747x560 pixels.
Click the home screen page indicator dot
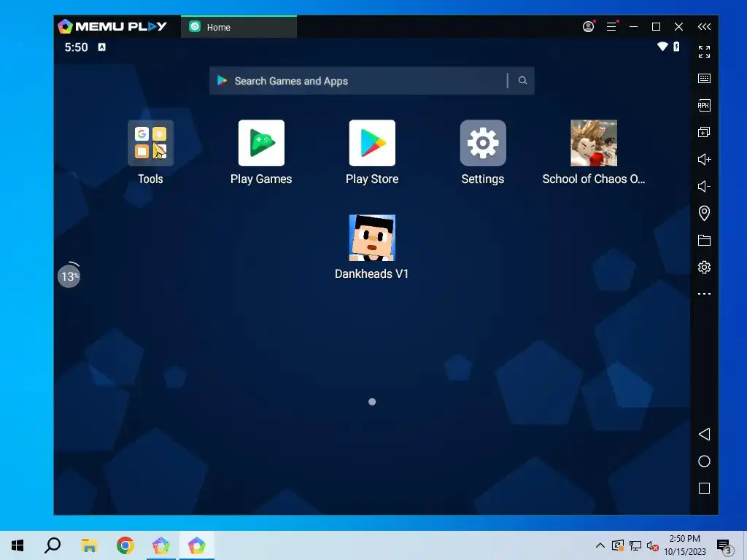tap(372, 402)
